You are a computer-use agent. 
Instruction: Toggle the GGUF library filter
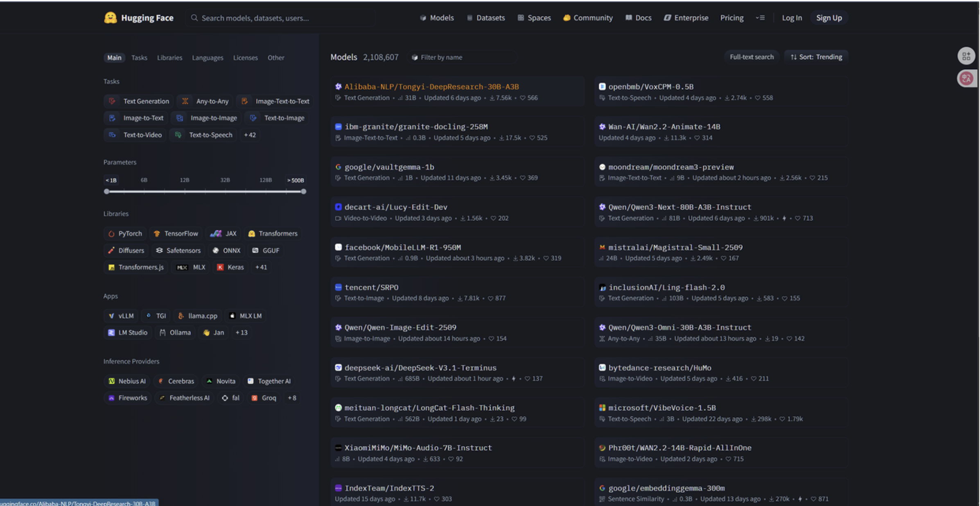point(266,250)
